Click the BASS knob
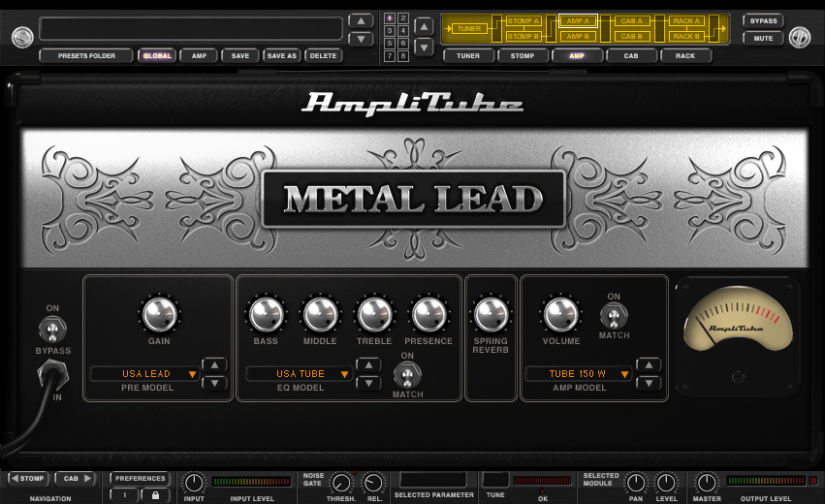This screenshot has height=504, width=825. click(267, 314)
